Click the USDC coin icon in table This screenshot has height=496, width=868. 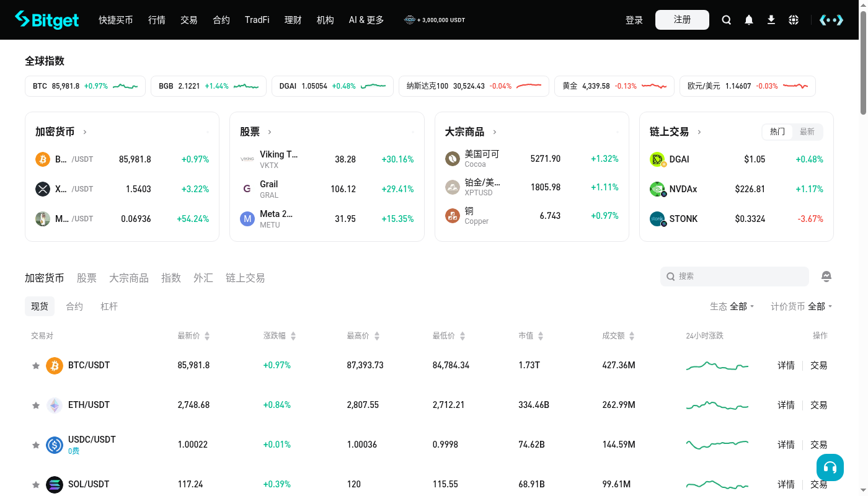[x=55, y=445]
